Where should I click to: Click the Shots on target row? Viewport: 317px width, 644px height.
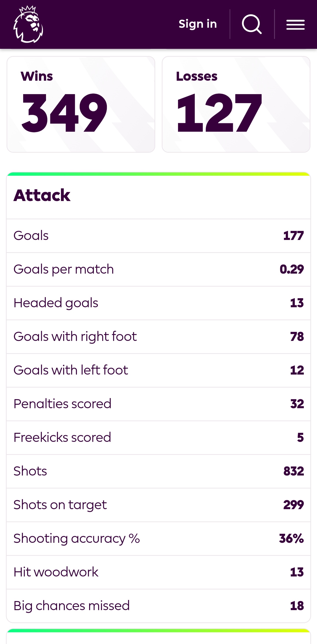tap(158, 505)
